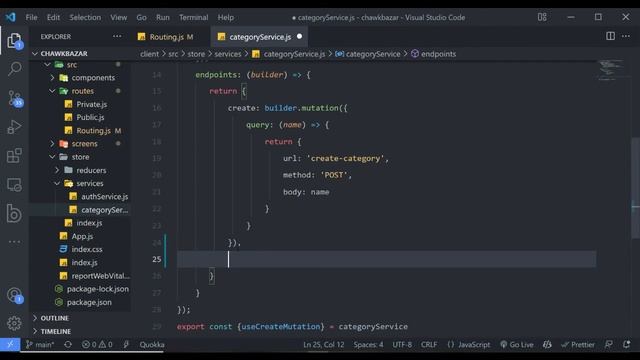
Task: Click the VS Code logo icon
Action: pyautogui.click(x=11, y=17)
